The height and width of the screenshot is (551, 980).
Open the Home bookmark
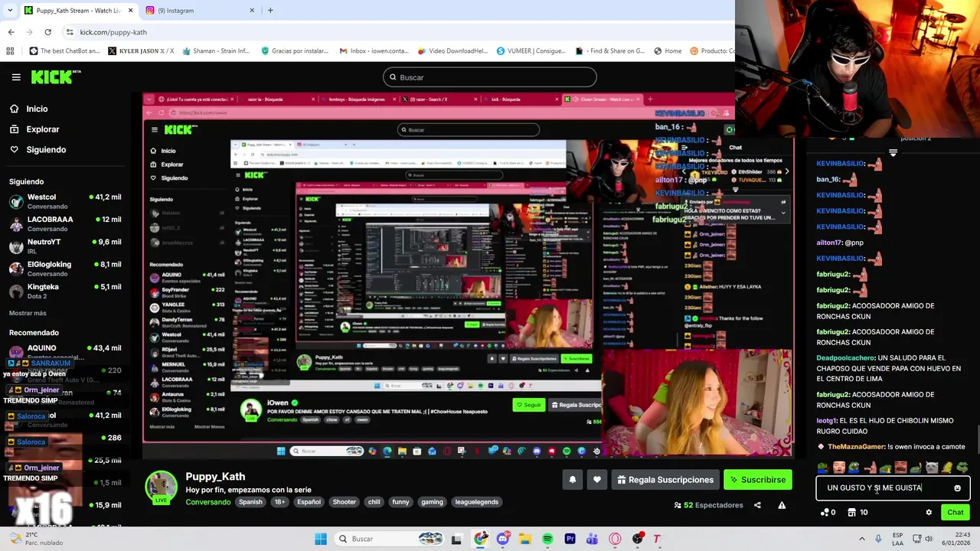(x=667, y=51)
